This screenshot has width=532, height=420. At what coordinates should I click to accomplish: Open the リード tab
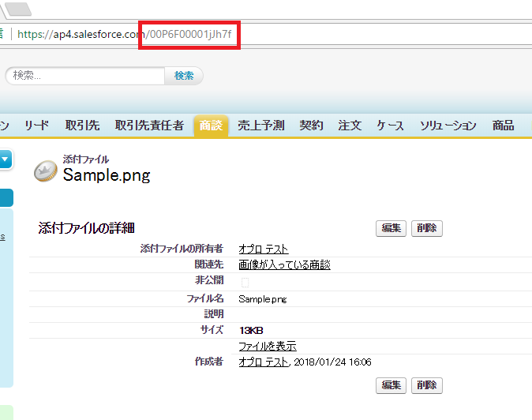[36, 126]
